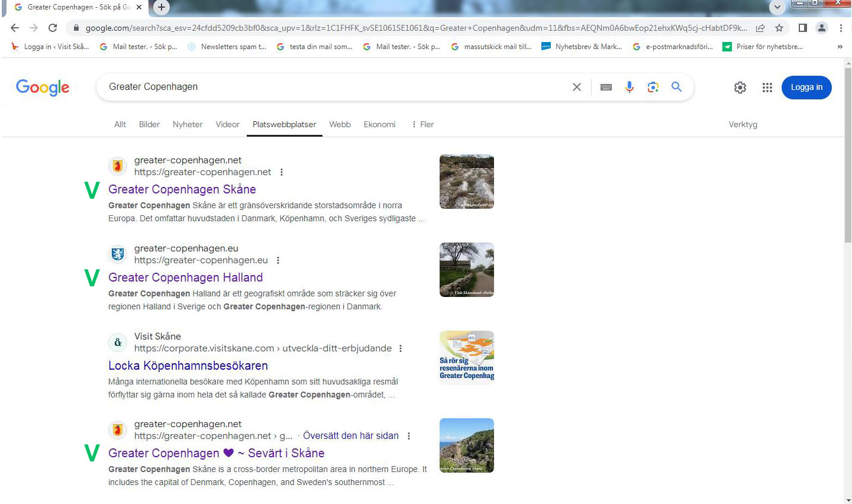Show hidden bookmarks with the chevron
852x504 pixels.
point(840,47)
